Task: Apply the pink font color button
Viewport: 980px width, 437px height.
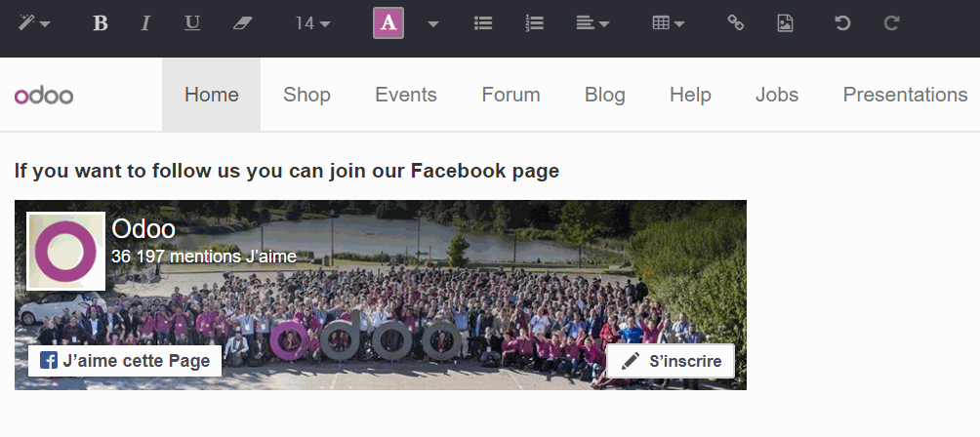Action: [x=388, y=23]
